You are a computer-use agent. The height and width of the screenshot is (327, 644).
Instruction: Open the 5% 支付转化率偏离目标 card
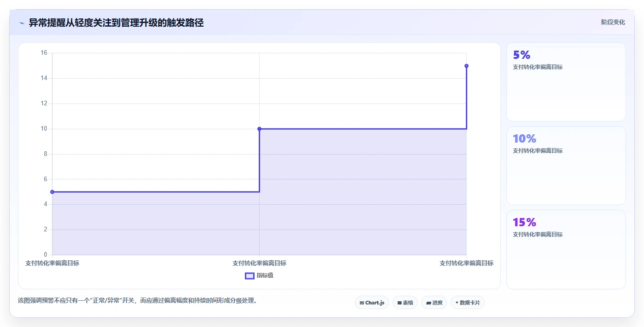566,82
